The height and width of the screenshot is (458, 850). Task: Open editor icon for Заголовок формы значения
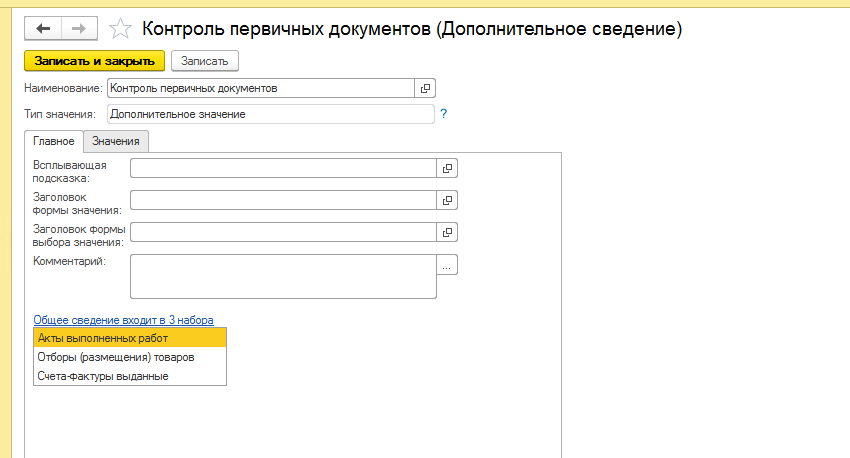(447, 200)
